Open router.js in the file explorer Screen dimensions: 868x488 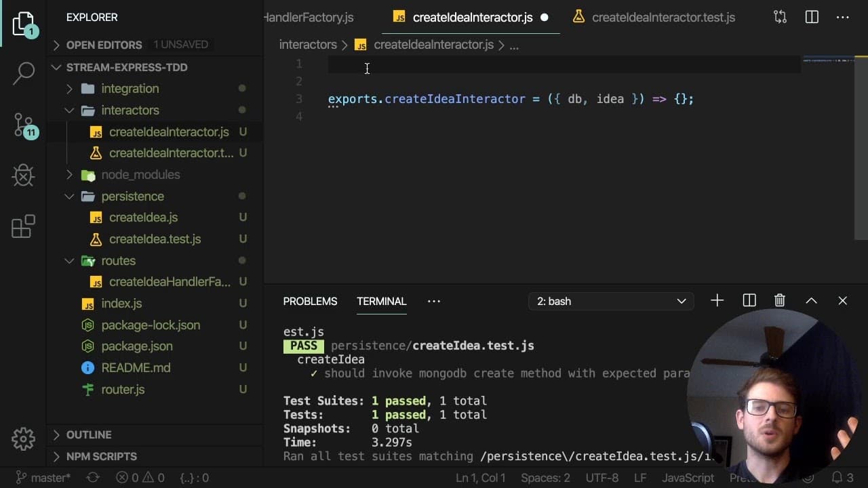pyautogui.click(x=123, y=390)
